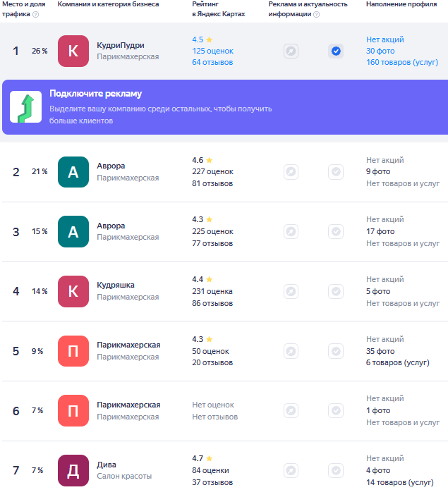Click the advertising icon in Дива row
Screen dimensions: 448x497
pos(291,470)
